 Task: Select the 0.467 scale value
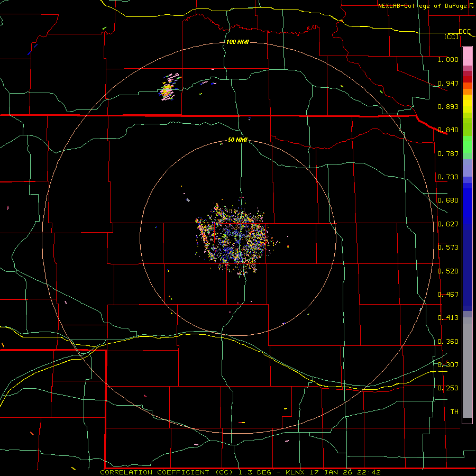448,295
